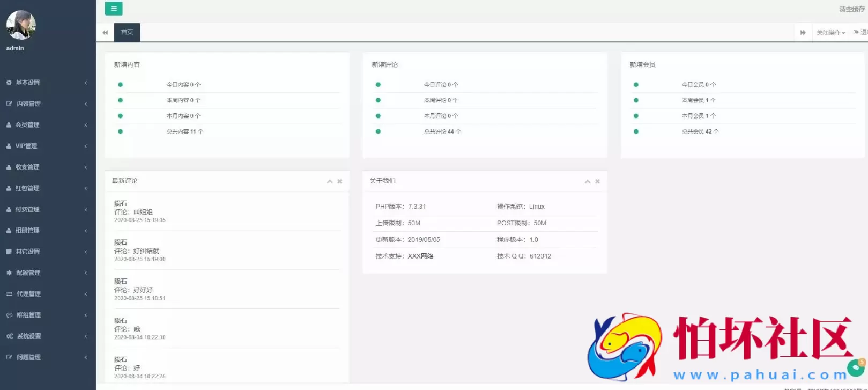Click the comment reading 评论: 好纠结就

[137, 251]
